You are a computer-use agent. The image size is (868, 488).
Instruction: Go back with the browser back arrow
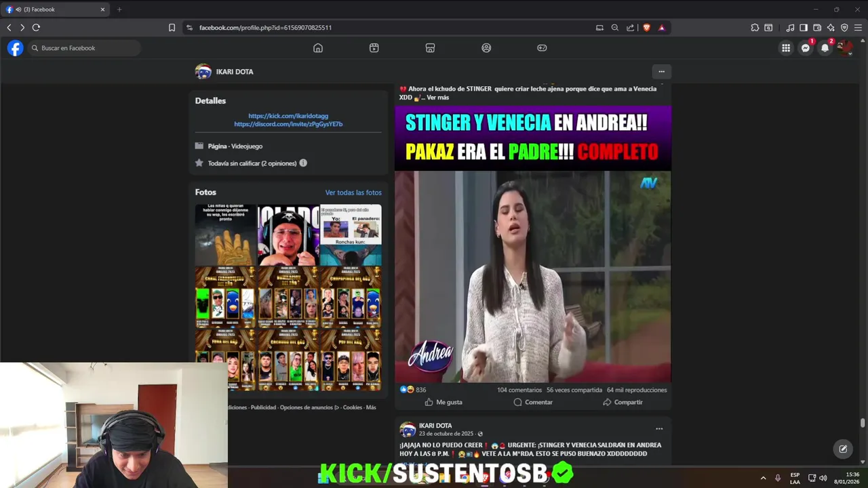[x=9, y=28]
